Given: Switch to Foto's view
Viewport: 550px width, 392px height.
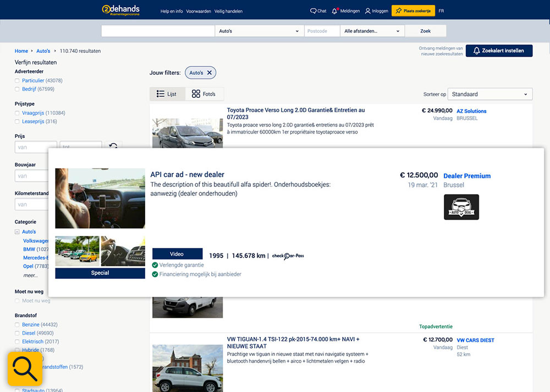Looking at the screenshot, I should pyautogui.click(x=204, y=94).
